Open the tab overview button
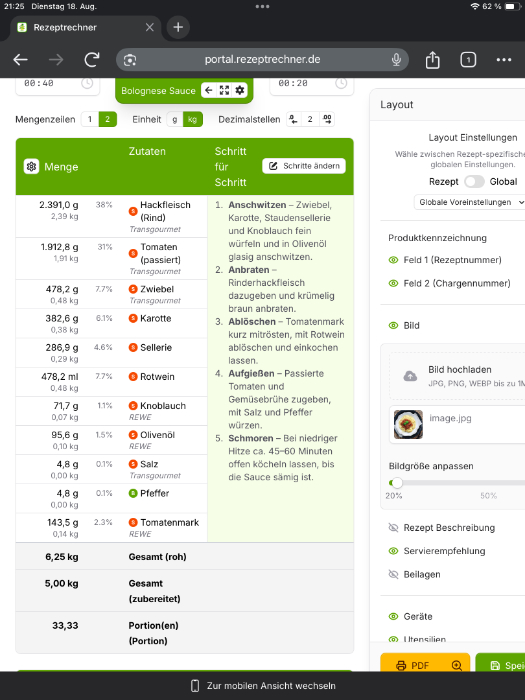The image size is (525, 700). click(x=468, y=59)
